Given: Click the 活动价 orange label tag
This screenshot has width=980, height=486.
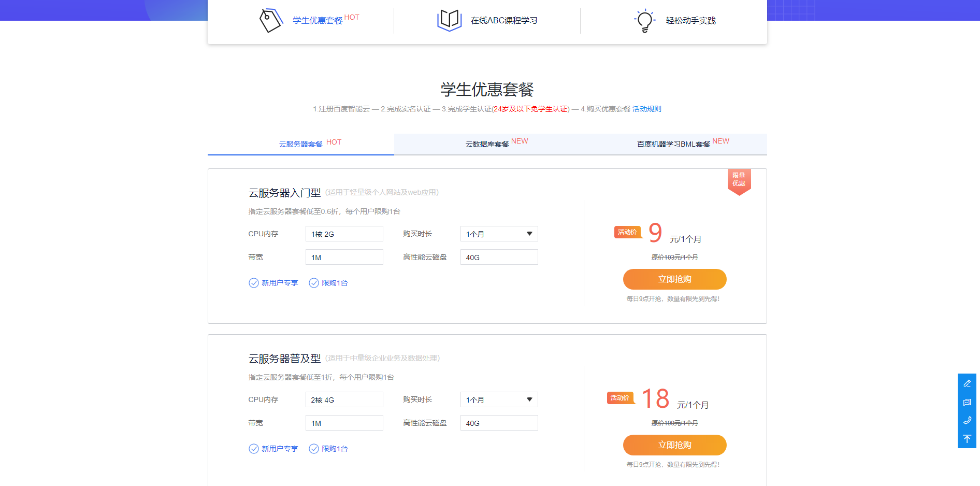Looking at the screenshot, I should coord(628,232).
